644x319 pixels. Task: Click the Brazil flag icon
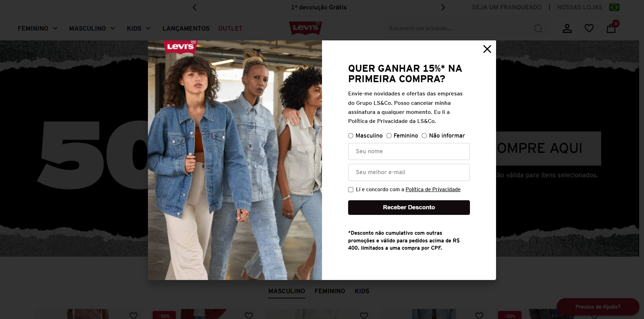pyautogui.click(x=614, y=7)
